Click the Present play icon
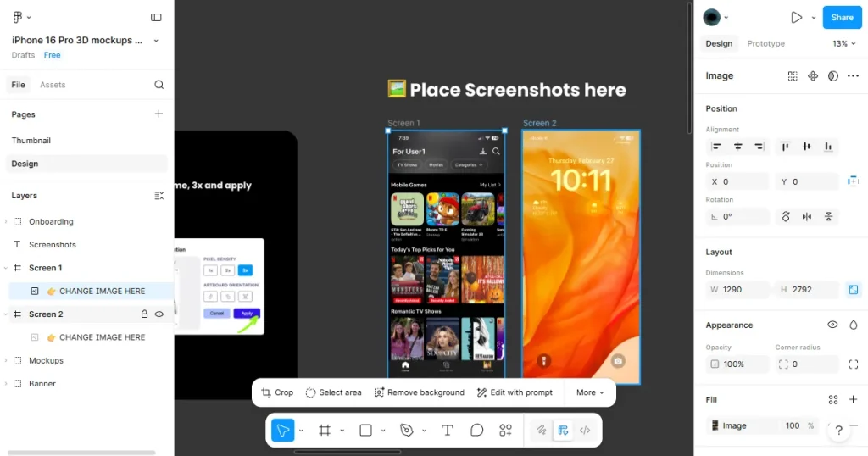868x456 pixels. pyautogui.click(x=796, y=18)
